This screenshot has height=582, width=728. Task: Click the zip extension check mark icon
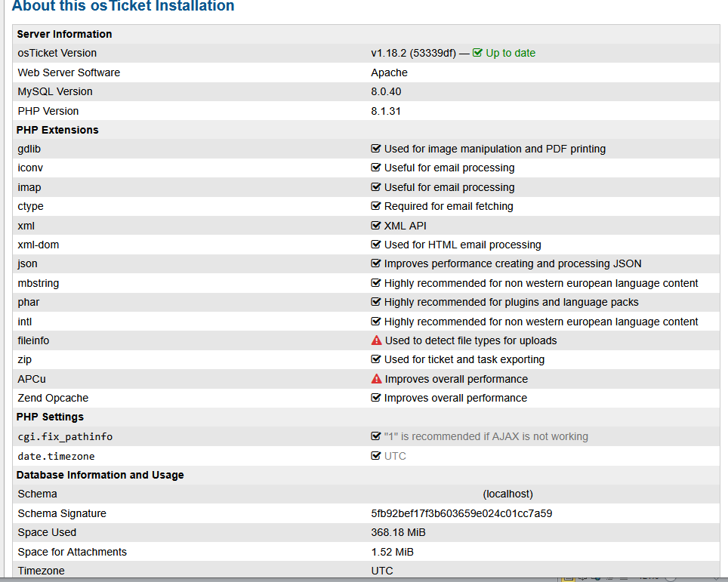(x=376, y=359)
